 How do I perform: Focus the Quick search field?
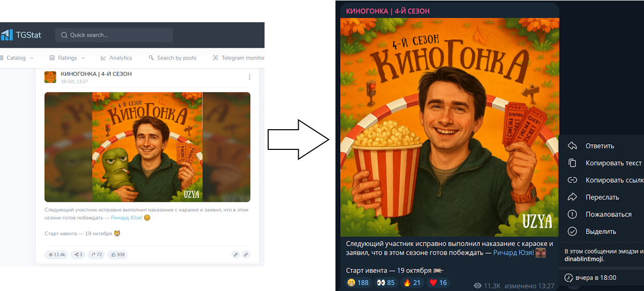click(114, 35)
